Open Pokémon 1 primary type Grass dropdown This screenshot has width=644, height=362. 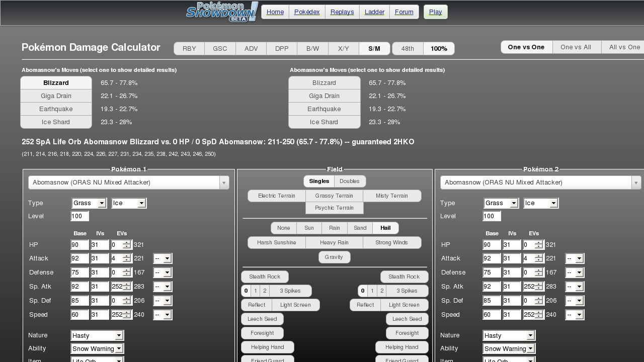point(89,203)
